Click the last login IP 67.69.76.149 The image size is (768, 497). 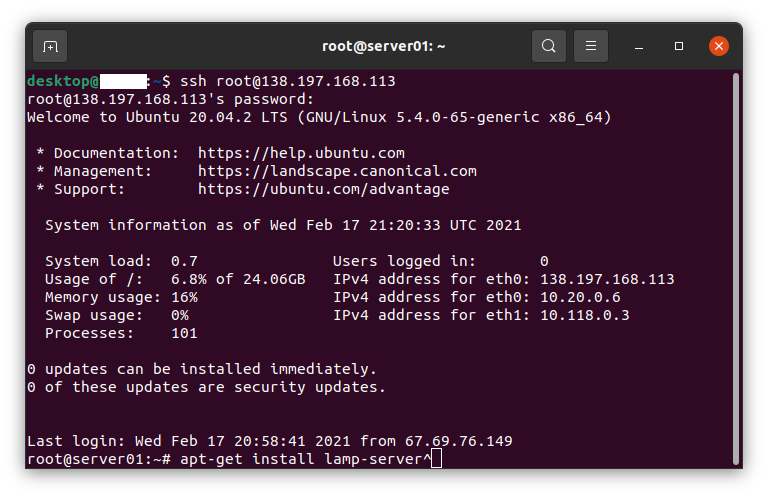click(x=458, y=441)
